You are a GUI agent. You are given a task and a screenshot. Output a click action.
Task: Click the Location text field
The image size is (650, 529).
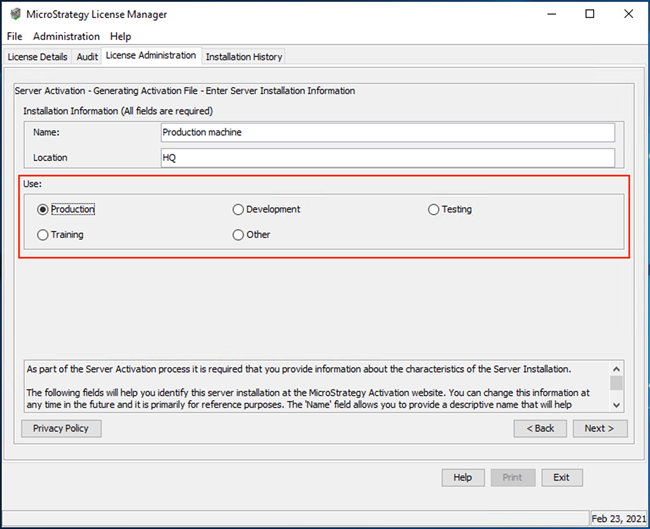[386, 158]
